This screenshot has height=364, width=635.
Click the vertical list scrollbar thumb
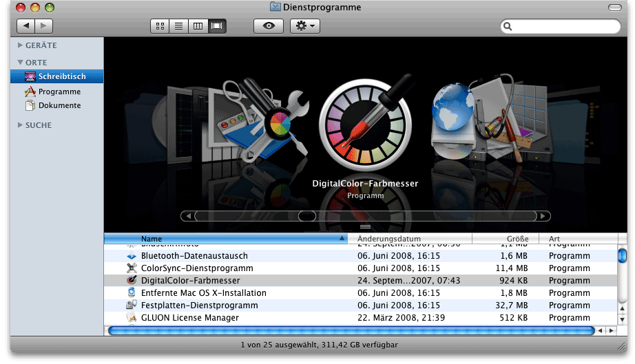coord(623,256)
